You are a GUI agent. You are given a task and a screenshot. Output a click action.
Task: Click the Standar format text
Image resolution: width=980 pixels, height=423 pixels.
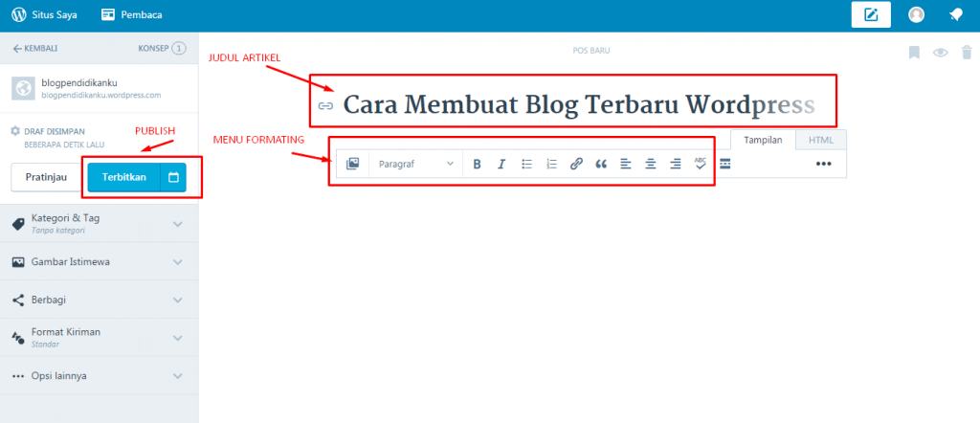coord(45,345)
